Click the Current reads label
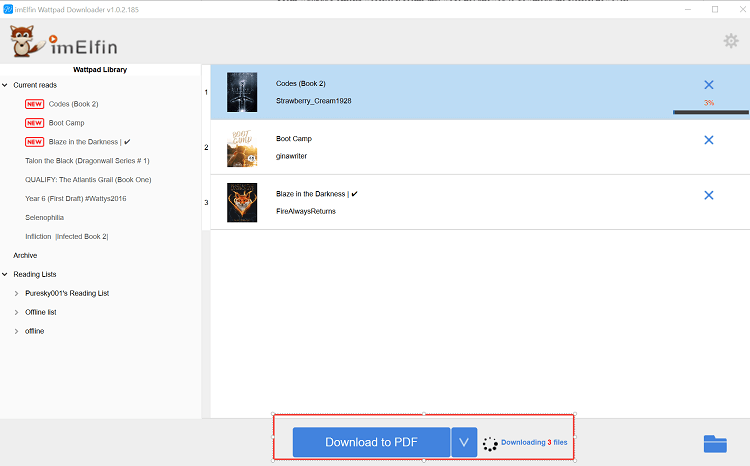Screen dimensions: 750x466 point(35,85)
